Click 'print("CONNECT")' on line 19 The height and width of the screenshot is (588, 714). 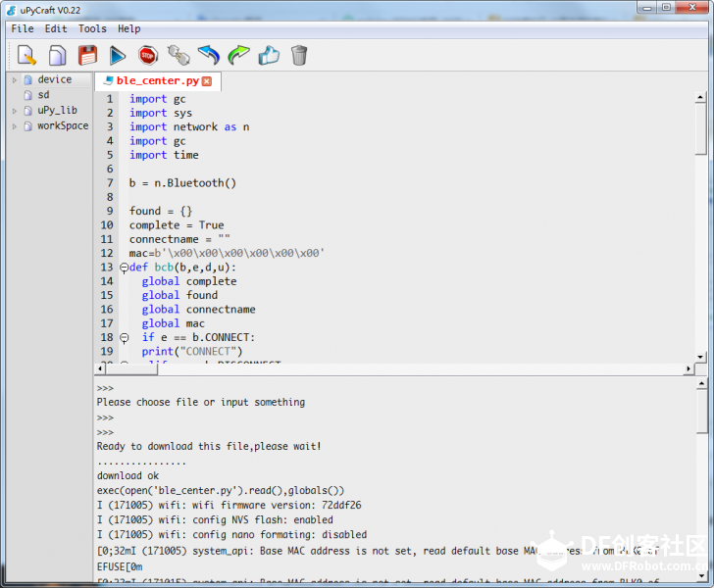coord(192,352)
